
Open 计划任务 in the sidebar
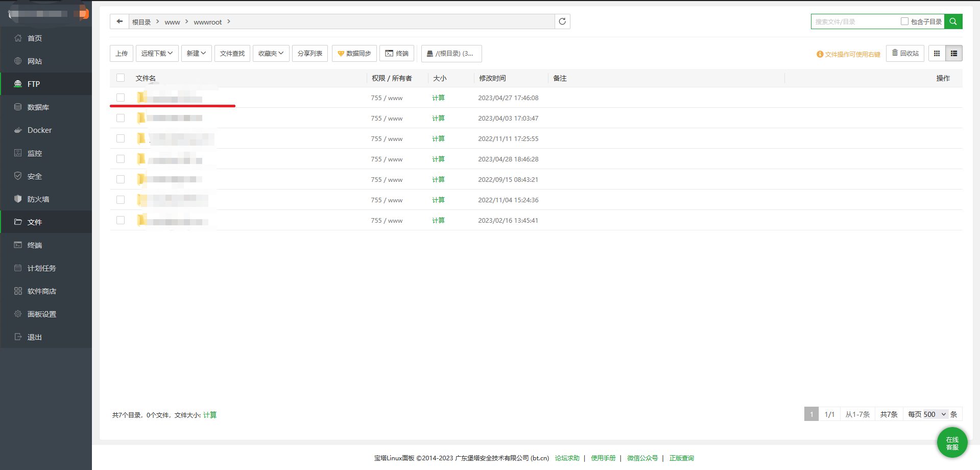(x=46, y=268)
